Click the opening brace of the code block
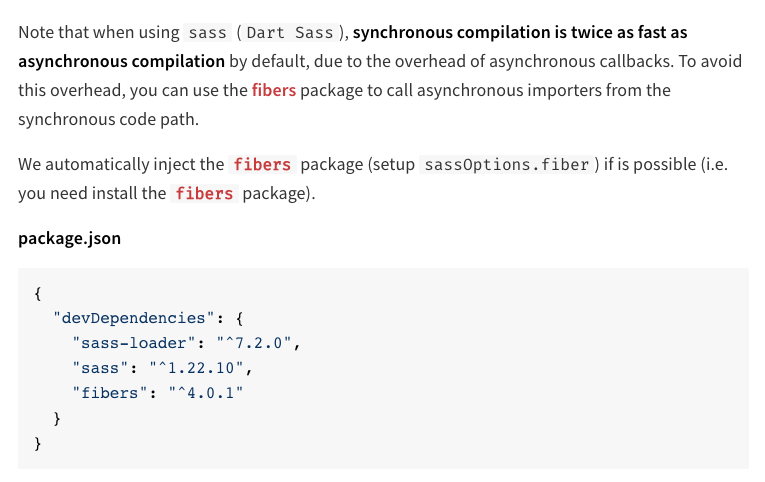 [38, 293]
